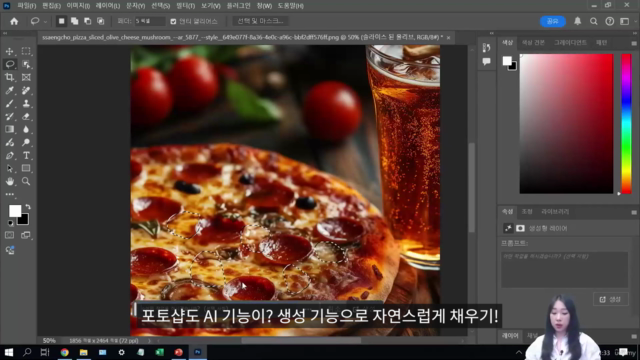The width and height of the screenshot is (640, 360).
Task: Open the 선택(S) menu
Action: click(x=160, y=6)
